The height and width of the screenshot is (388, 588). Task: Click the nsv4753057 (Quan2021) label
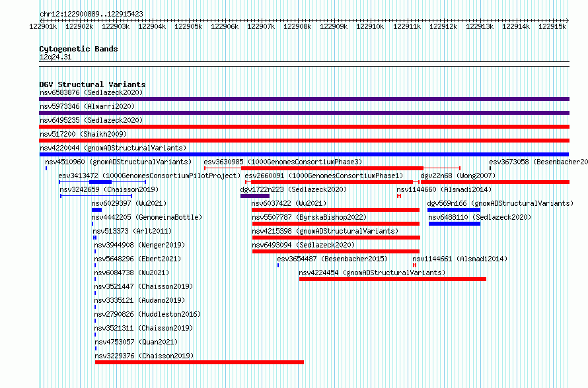(x=136, y=342)
